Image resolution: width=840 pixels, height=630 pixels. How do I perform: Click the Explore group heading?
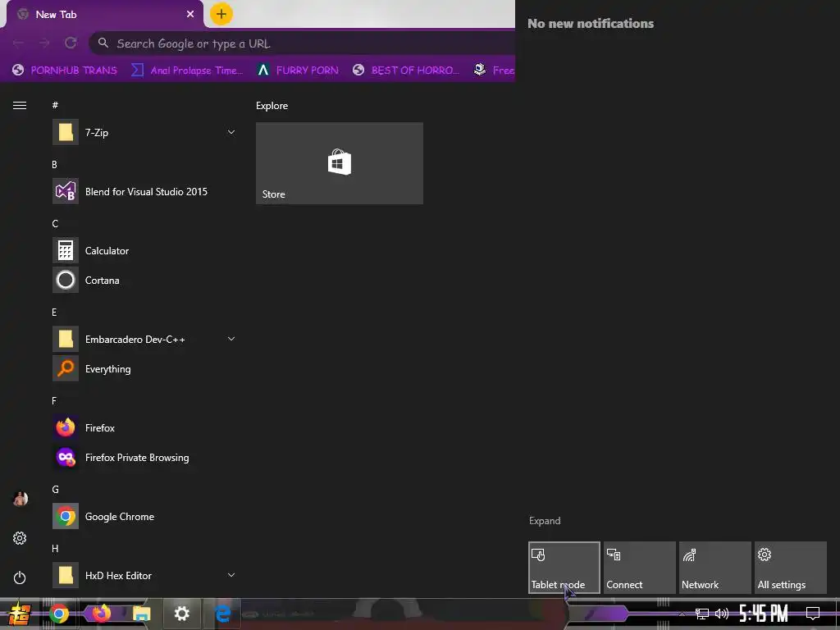[272, 106]
